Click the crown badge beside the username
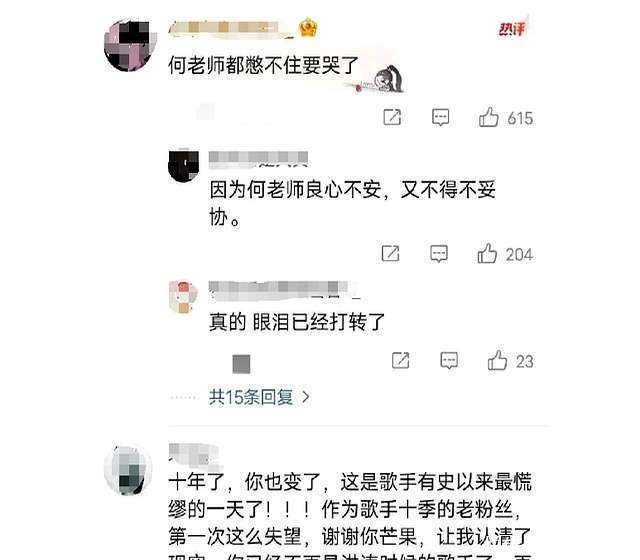The image size is (640, 560). click(x=308, y=27)
